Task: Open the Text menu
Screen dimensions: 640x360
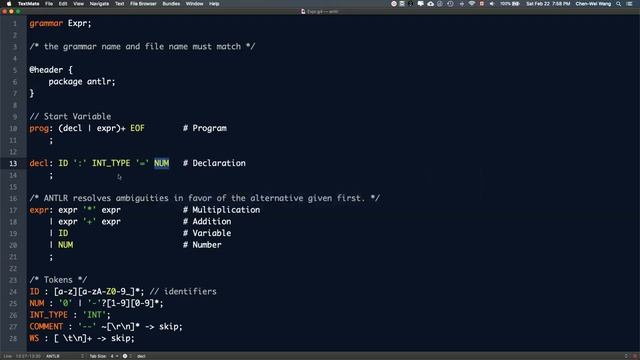Action: tap(120, 4)
